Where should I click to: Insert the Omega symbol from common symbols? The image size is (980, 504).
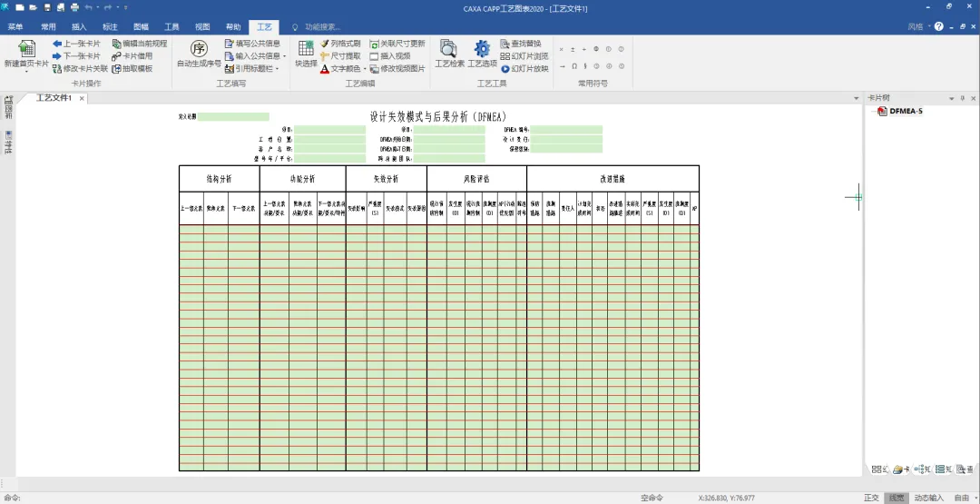coord(573,66)
